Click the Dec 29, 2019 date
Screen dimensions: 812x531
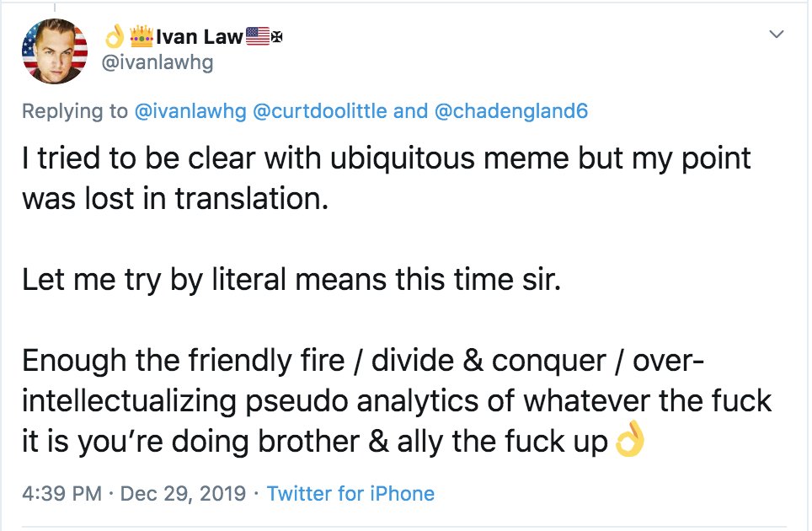(185, 493)
